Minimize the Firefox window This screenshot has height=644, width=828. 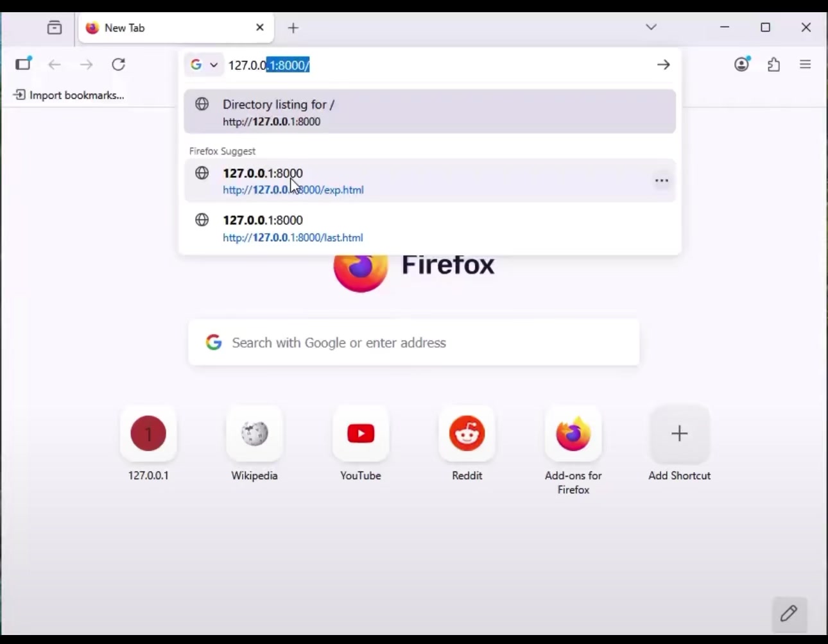coord(725,28)
